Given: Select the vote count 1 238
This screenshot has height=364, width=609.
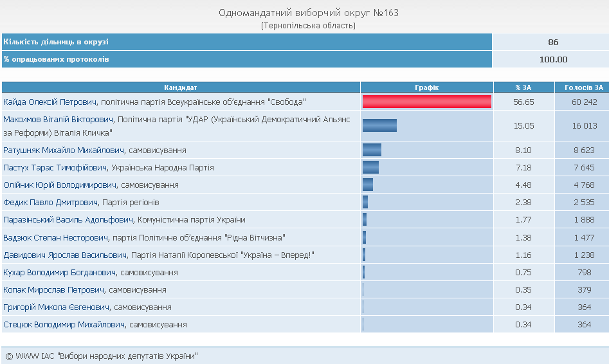Looking at the screenshot, I should (x=584, y=255).
